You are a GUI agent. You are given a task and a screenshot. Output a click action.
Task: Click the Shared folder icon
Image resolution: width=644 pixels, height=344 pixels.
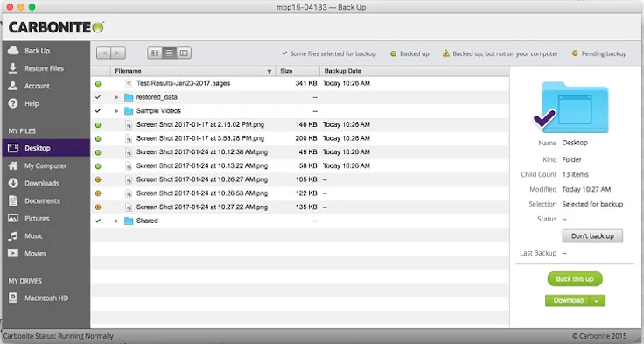[129, 221]
